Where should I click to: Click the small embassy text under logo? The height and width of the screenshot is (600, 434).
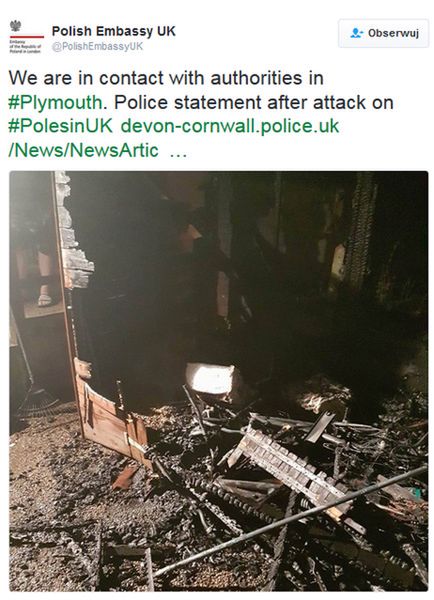(25, 46)
